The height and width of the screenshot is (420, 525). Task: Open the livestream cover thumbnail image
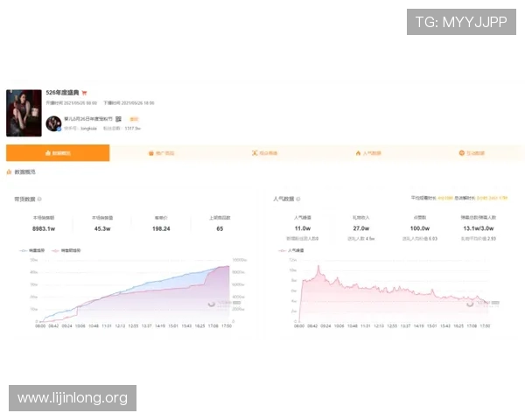pos(24,113)
